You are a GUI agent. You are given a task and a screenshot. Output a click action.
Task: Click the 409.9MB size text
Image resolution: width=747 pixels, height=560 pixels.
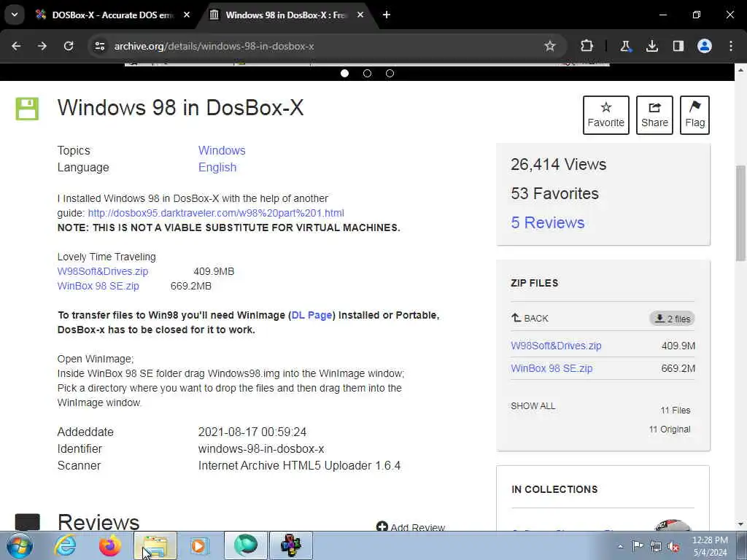(214, 271)
